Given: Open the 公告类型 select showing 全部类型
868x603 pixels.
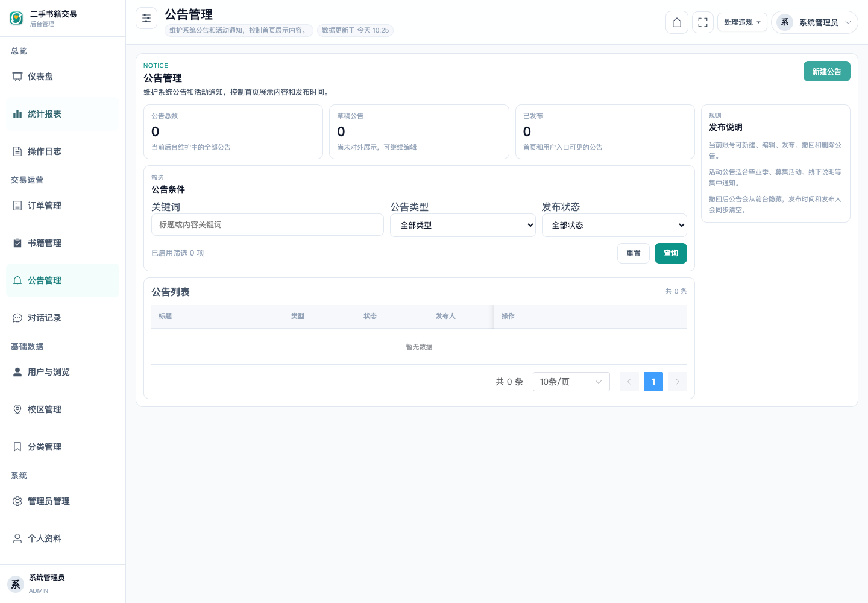Looking at the screenshot, I should (x=463, y=225).
